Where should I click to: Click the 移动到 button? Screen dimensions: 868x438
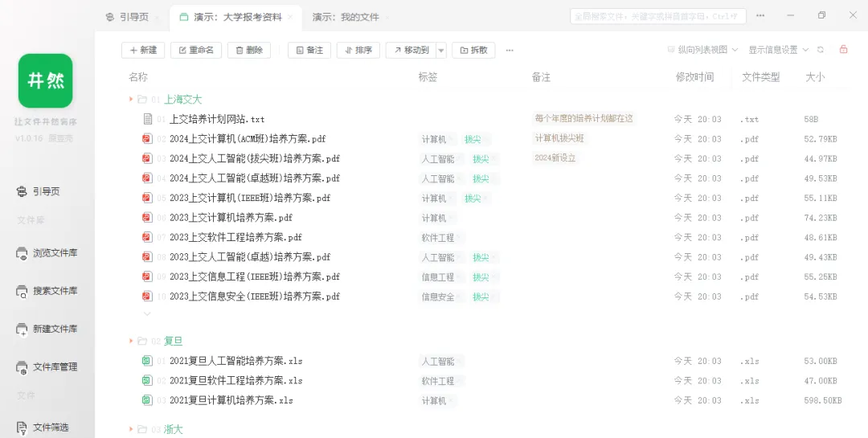(411, 51)
